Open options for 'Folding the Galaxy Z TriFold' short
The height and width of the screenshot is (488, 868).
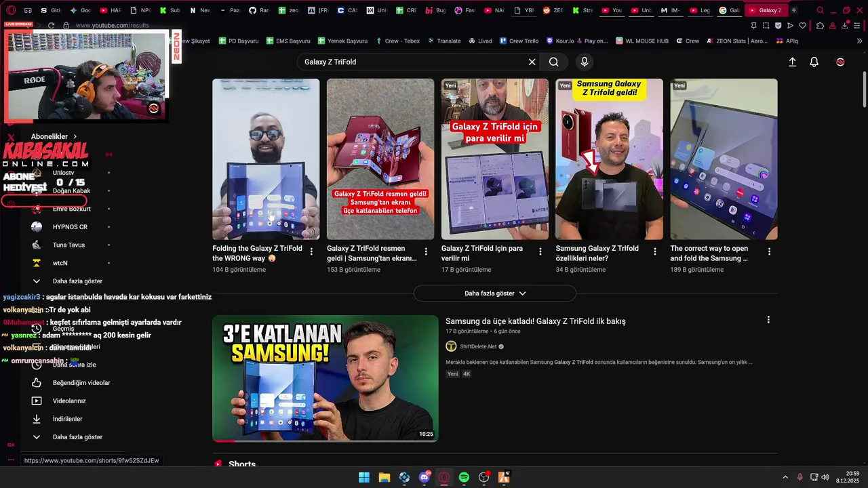click(x=311, y=251)
